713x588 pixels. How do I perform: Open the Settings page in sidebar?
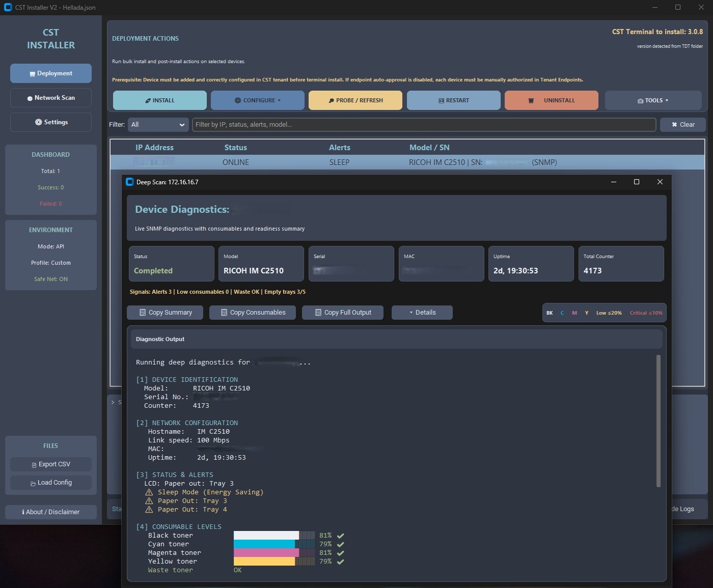[51, 122]
